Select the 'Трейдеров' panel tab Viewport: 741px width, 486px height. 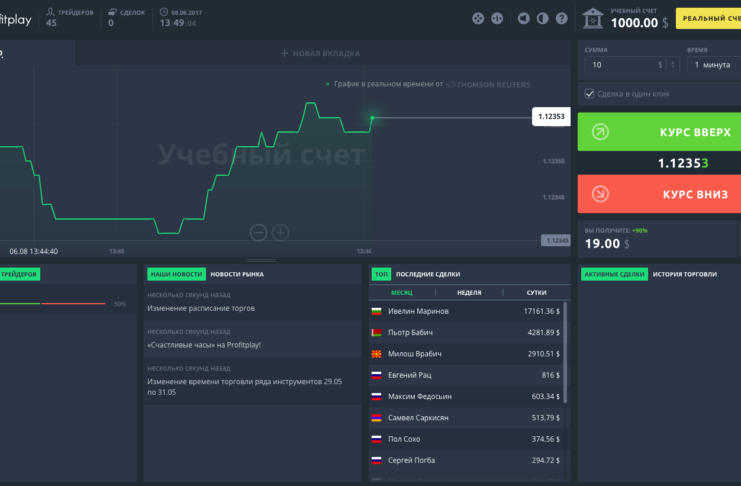(x=19, y=274)
